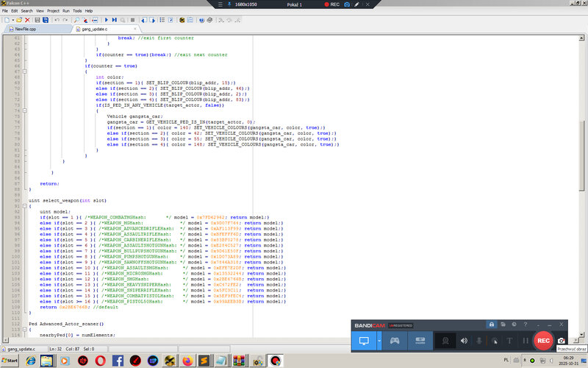Screen dimensions: 588x368
Task: Select Bandicam game recording mode icon
Action: tap(395, 341)
